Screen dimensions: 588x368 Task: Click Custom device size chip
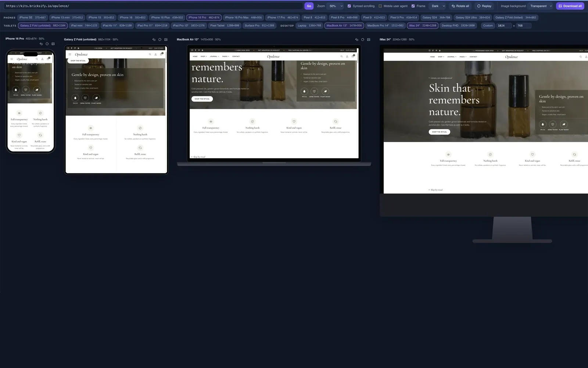click(488, 25)
